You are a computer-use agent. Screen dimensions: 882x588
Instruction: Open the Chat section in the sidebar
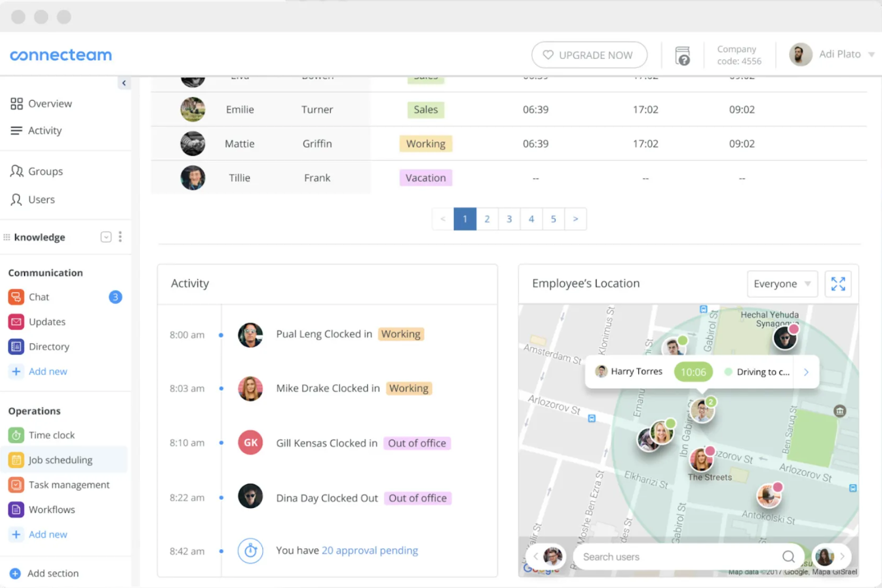39,297
